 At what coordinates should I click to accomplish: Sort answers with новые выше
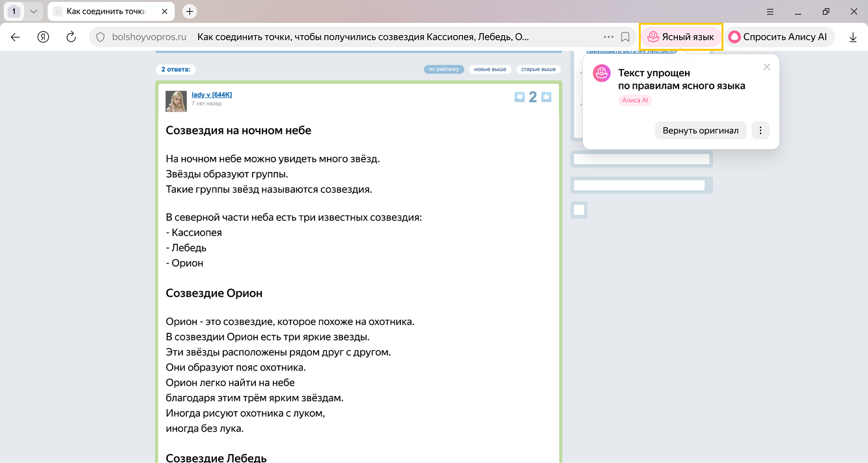click(x=490, y=69)
